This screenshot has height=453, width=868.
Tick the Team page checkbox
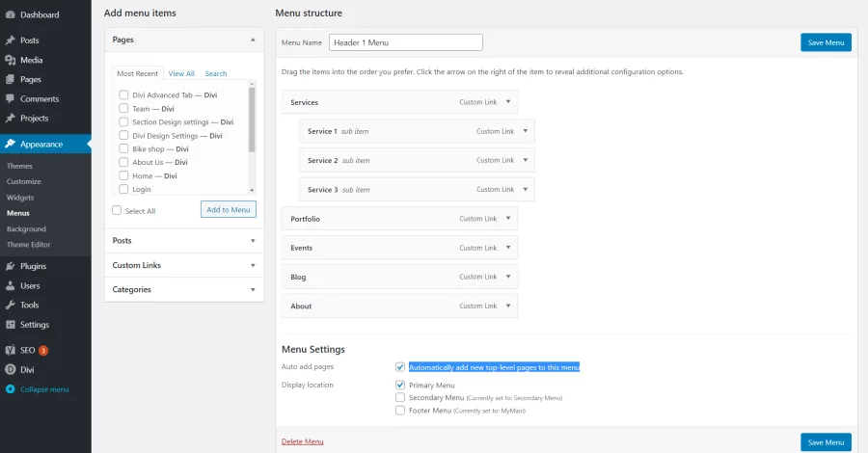click(x=123, y=108)
